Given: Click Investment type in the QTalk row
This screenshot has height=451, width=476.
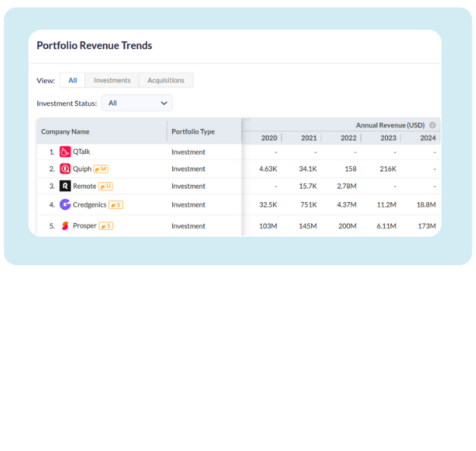Looking at the screenshot, I should [189, 152].
